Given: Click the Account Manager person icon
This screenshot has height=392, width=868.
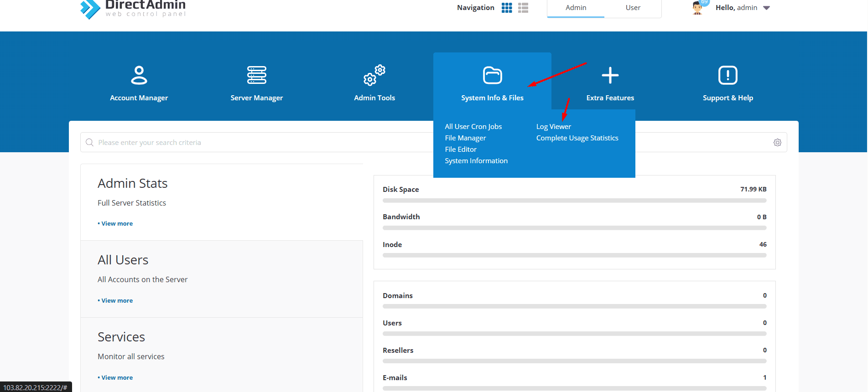Looking at the screenshot, I should click(139, 75).
